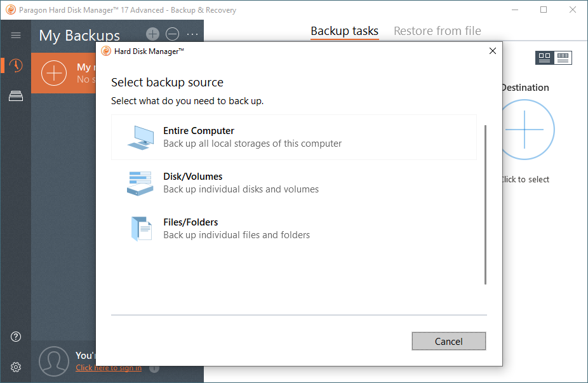Screen dimensions: 588x383
Task: Maximize the Paragon main window
Action: click(544, 10)
